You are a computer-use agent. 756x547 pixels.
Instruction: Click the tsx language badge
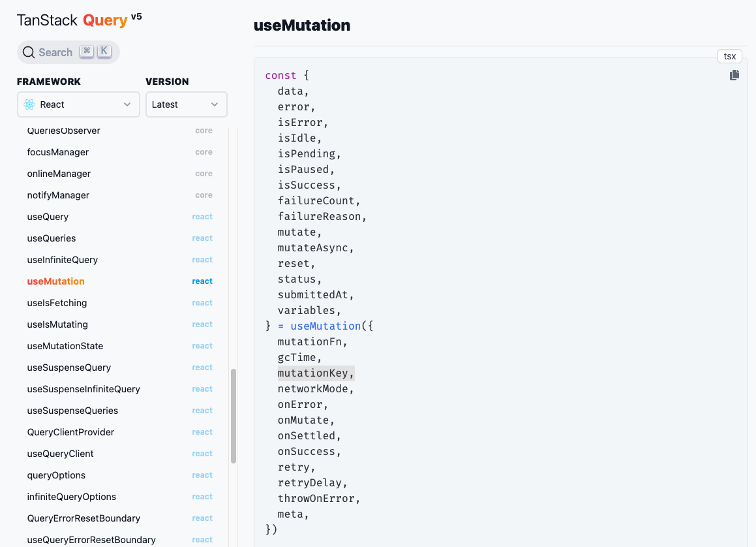(729, 56)
